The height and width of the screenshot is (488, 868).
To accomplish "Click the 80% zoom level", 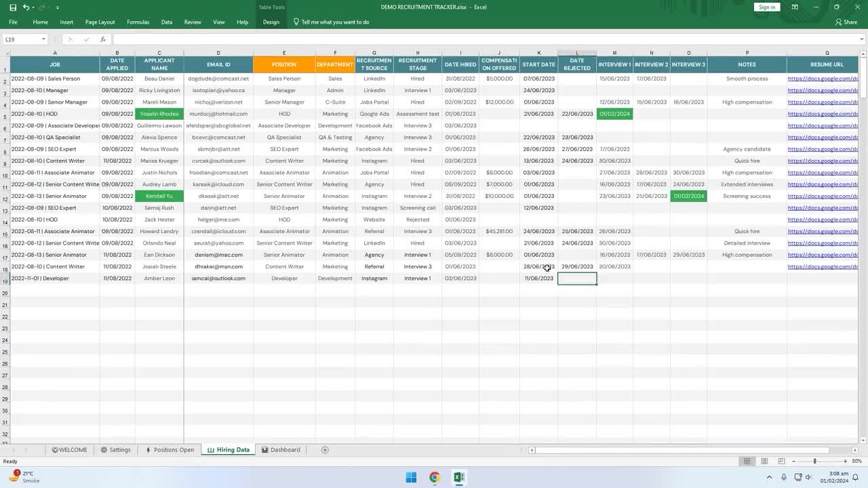I will click(x=857, y=462).
